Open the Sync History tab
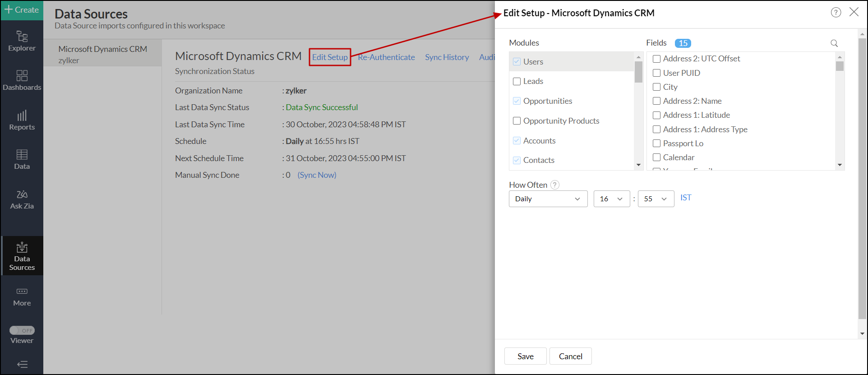The width and height of the screenshot is (868, 375). (x=447, y=57)
